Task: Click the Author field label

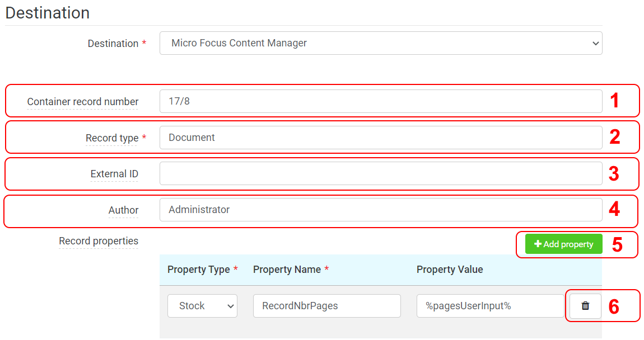Action: click(x=123, y=210)
